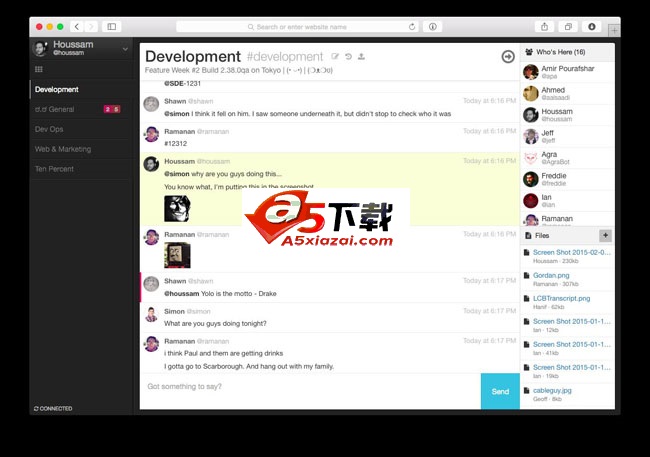Click the #development channel tag
This screenshot has height=457, width=650.
pyautogui.click(x=284, y=57)
